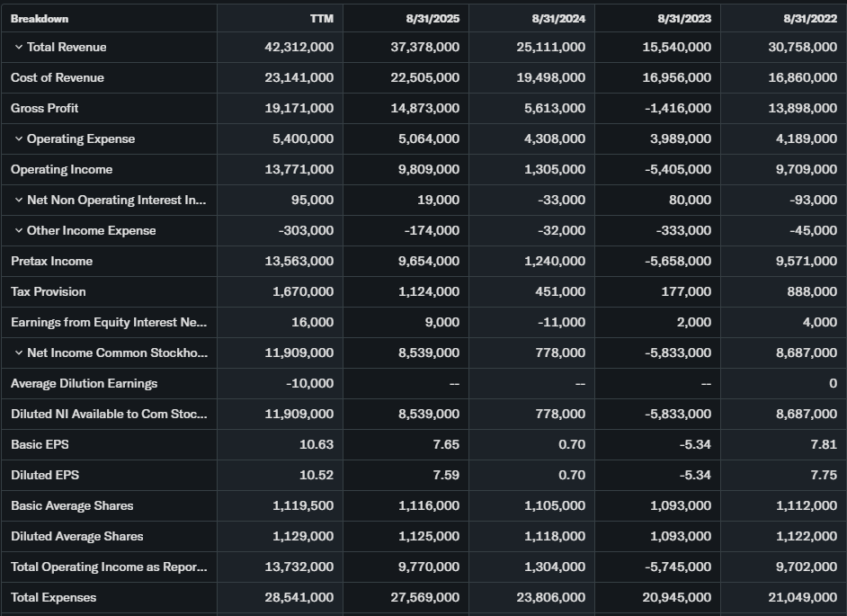Click the TTM Total Revenue value 42,312,000
Screen dimensions: 847x616
click(x=299, y=48)
